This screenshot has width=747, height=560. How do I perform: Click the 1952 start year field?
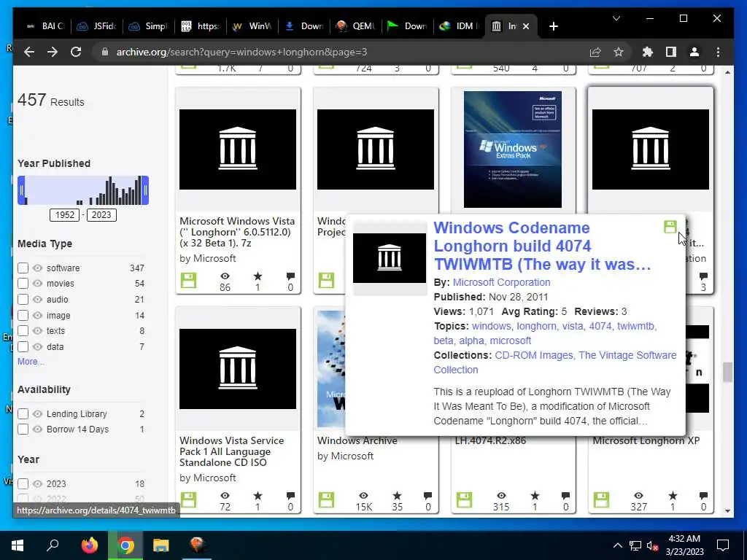click(x=65, y=215)
